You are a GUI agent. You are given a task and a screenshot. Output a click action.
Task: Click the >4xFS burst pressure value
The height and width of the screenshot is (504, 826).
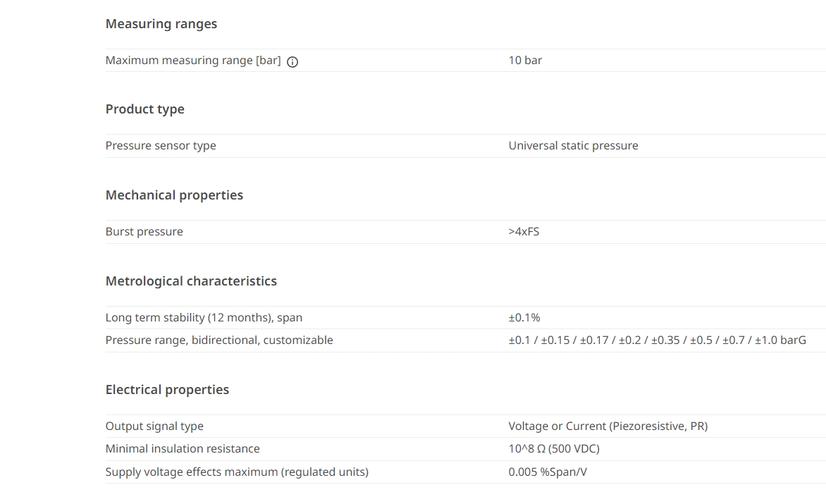[524, 232]
